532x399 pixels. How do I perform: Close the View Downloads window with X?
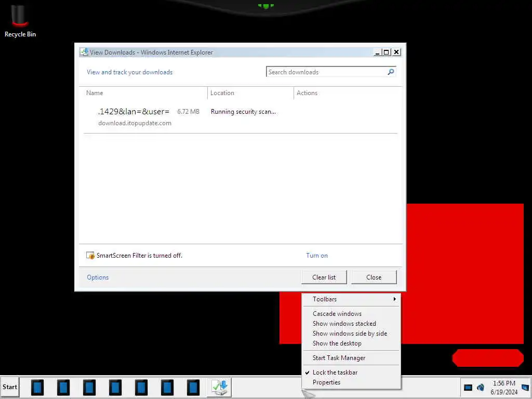396,52
